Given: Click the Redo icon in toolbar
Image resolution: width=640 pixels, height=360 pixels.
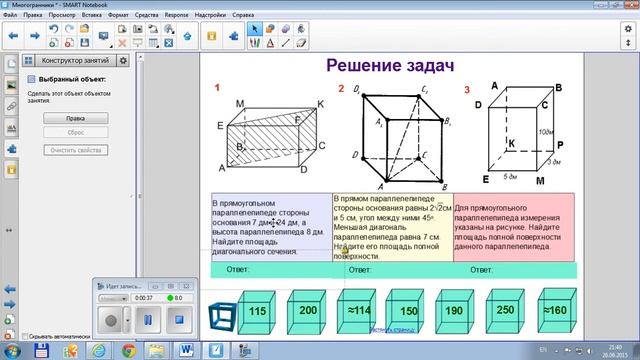Looking at the screenshot, I should click(x=69, y=29).
